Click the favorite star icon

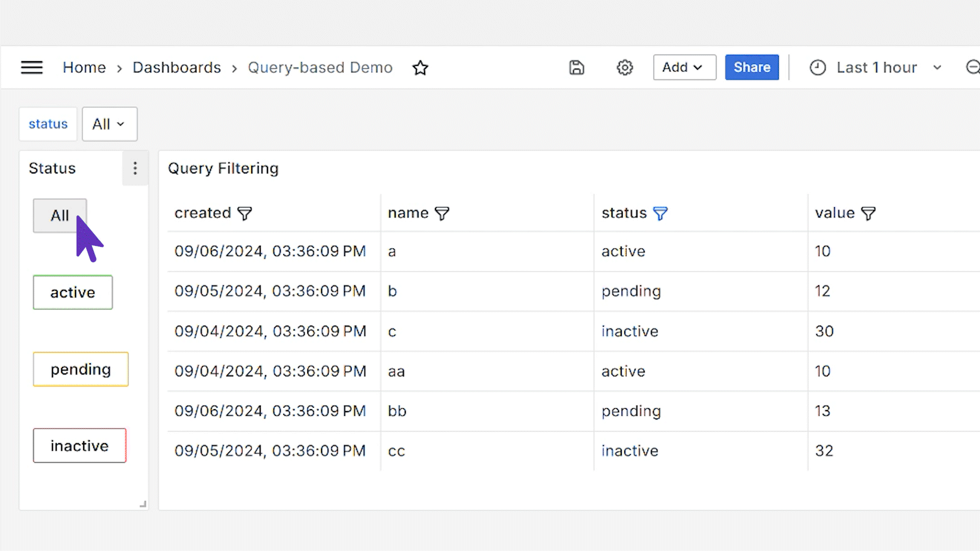[x=420, y=67]
